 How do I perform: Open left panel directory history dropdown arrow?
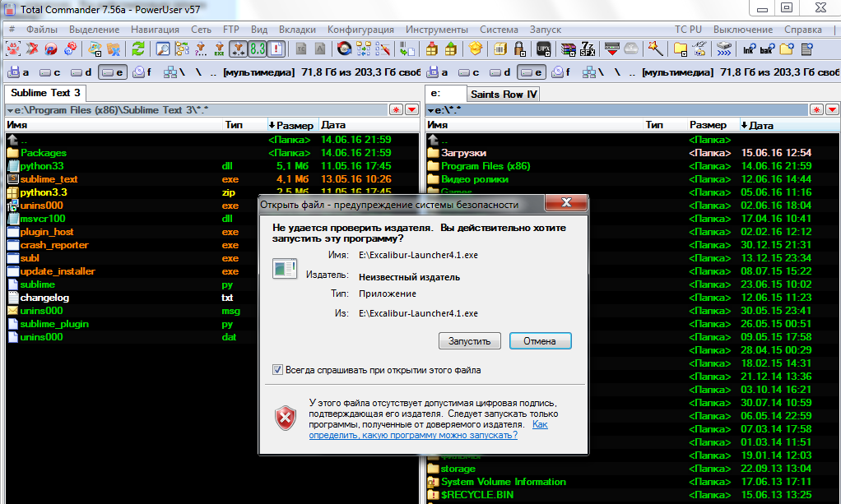pos(411,109)
